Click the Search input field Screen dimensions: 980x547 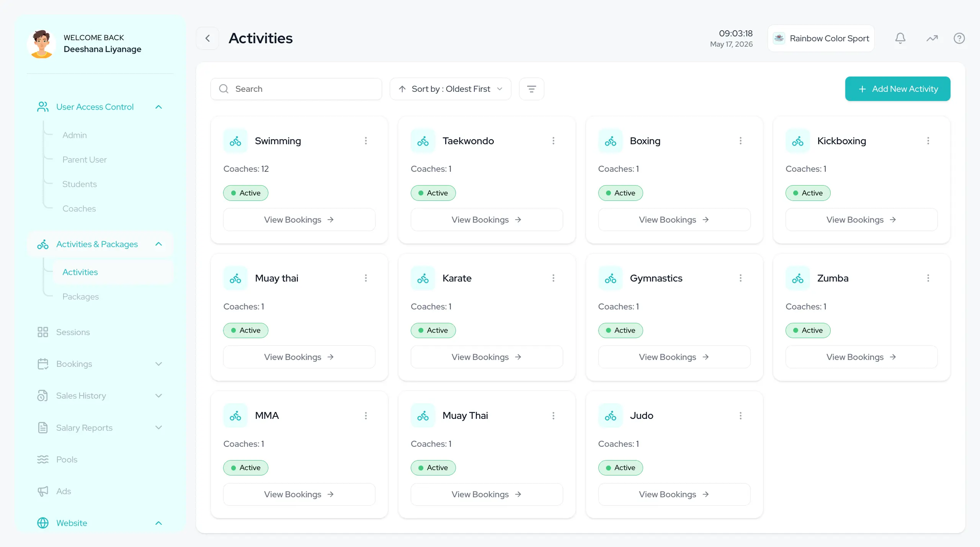click(x=296, y=89)
